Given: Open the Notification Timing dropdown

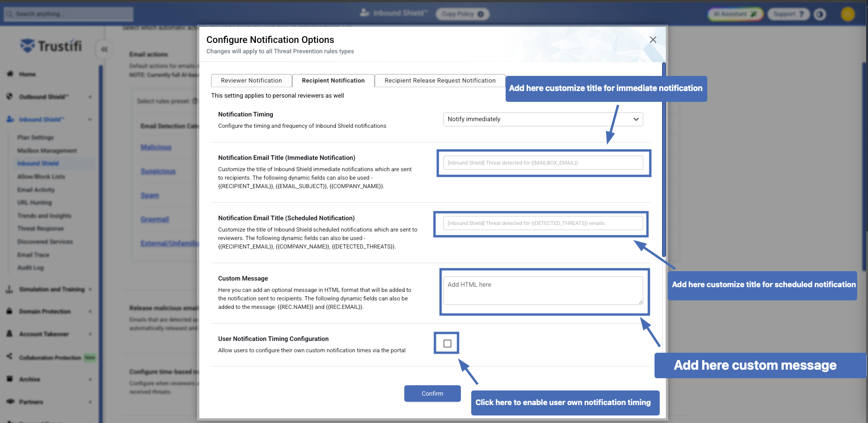Looking at the screenshot, I should (x=543, y=119).
